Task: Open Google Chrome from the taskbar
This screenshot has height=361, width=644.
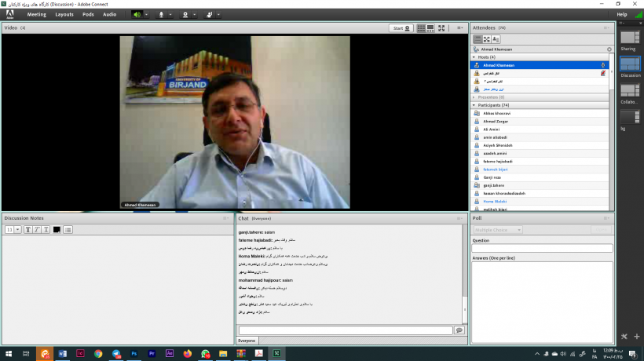Action: click(x=98, y=354)
